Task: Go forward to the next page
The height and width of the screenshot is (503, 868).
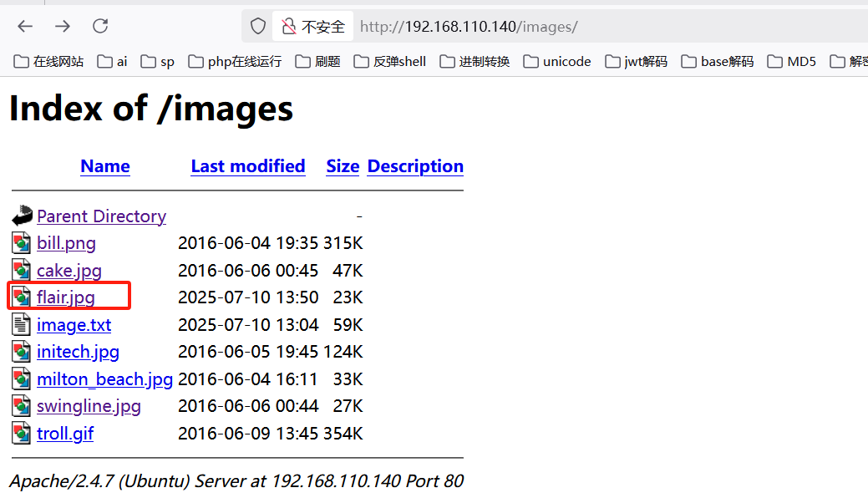Action: (63, 26)
